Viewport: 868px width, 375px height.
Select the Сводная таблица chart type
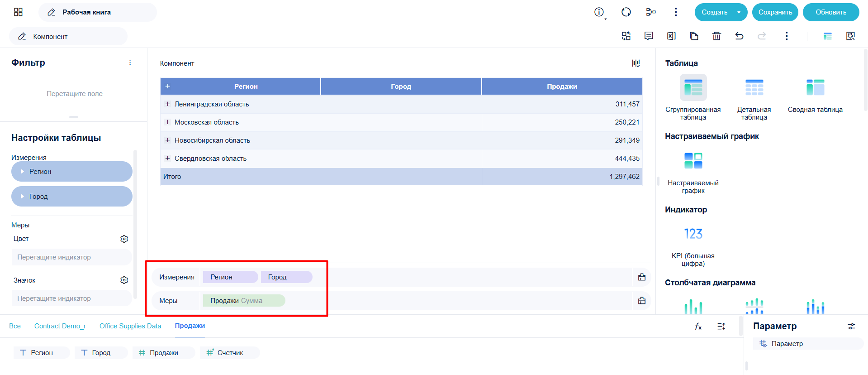815,87
